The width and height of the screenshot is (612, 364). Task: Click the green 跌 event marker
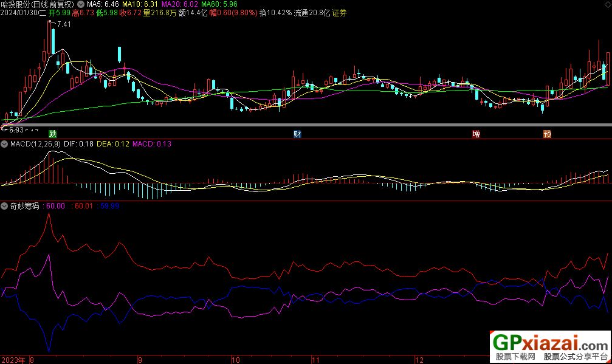click(53, 134)
